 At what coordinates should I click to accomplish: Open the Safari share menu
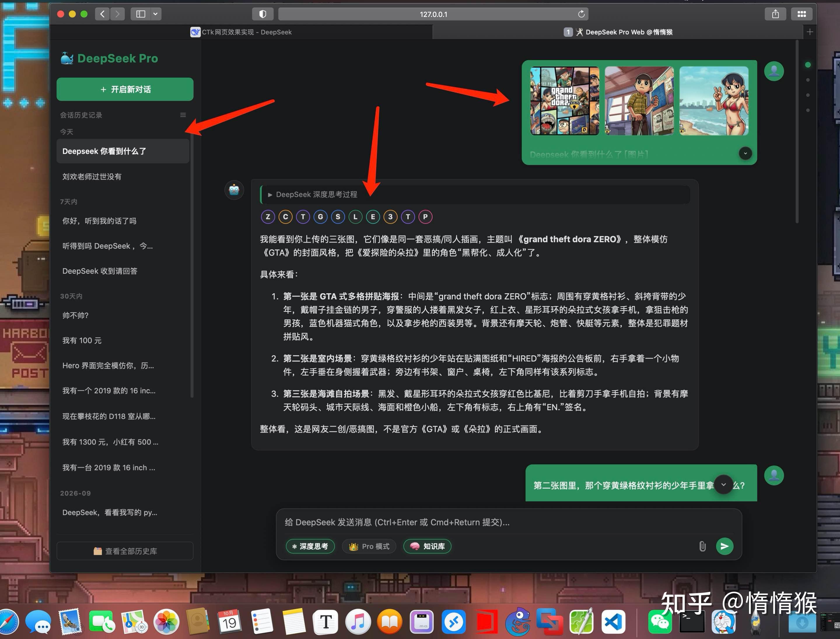pyautogui.click(x=775, y=14)
